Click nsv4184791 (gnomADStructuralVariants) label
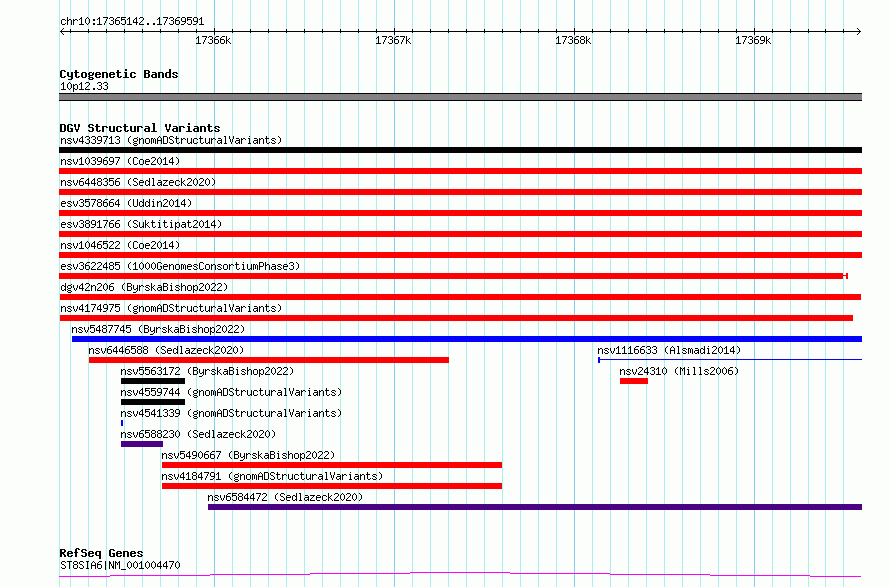890x587 pixels. click(272, 476)
